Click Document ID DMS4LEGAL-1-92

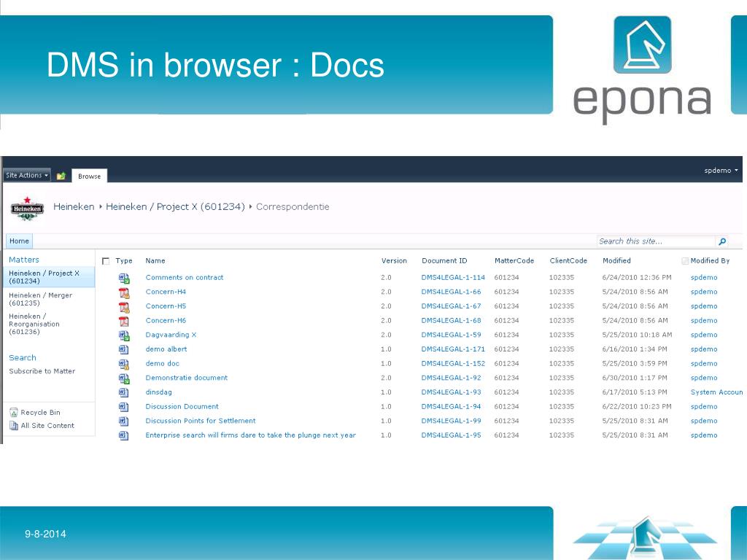click(451, 378)
